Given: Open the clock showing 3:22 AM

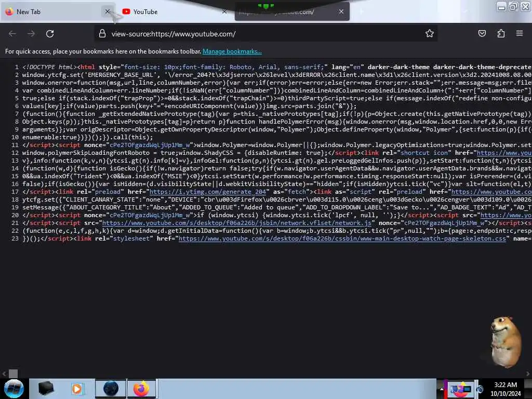Looking at the screenshot, I should [x=506, y=389].
